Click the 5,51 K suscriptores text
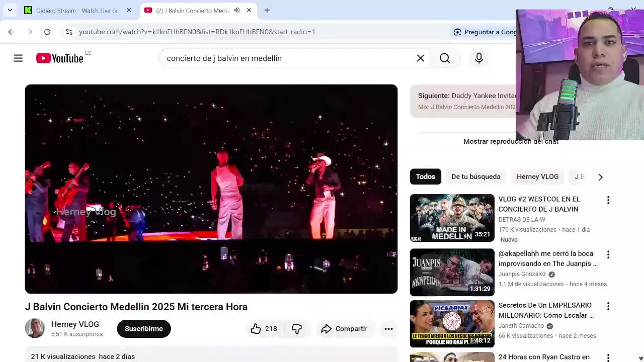The height and width of the screenshot is (362, 644). (x=77, y=334)
